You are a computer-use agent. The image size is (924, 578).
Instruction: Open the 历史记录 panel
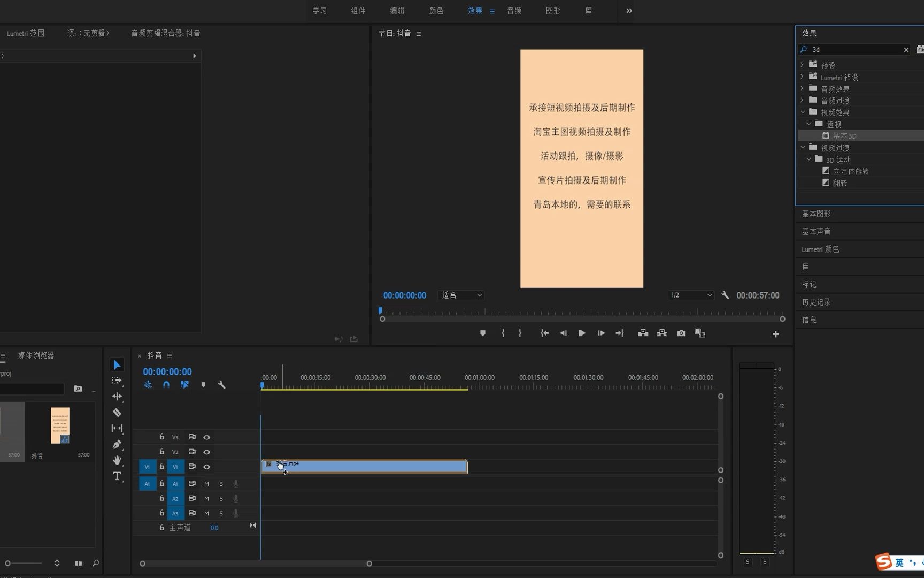(x=816, y=302)
